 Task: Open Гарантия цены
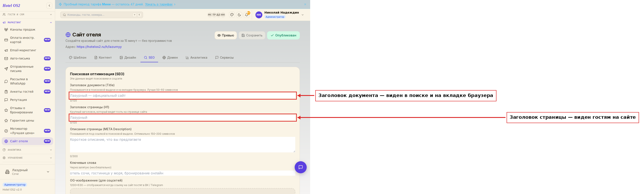tap(28, 121)
